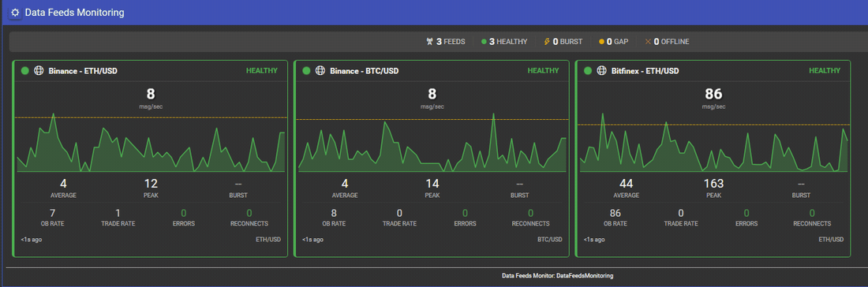Click ERRORS count on Binance ETH/USD card
The image size is (868, 287).
[183, 213]
